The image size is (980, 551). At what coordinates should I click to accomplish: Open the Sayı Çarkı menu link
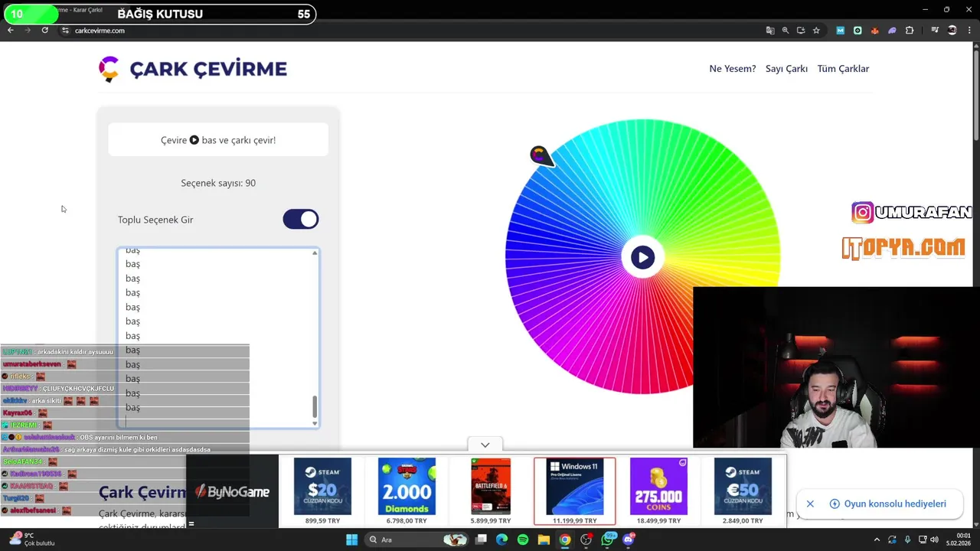(786, 69)
